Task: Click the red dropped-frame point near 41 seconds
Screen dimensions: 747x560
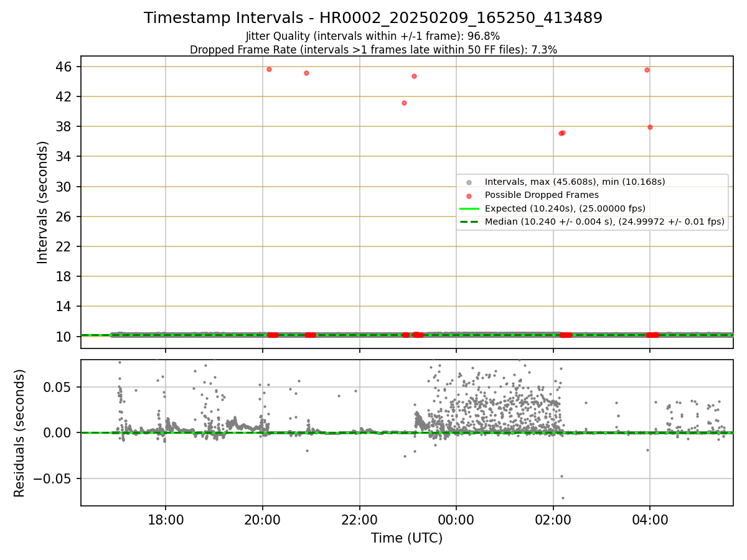Action: pos(404,103)
